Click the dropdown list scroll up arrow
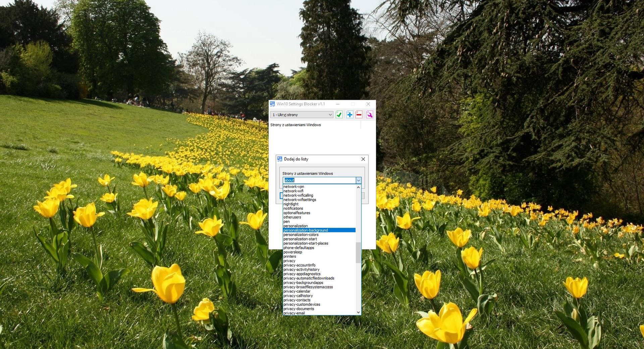The height and width of the screenshot is (349, 644). click(x=358, y=187)
